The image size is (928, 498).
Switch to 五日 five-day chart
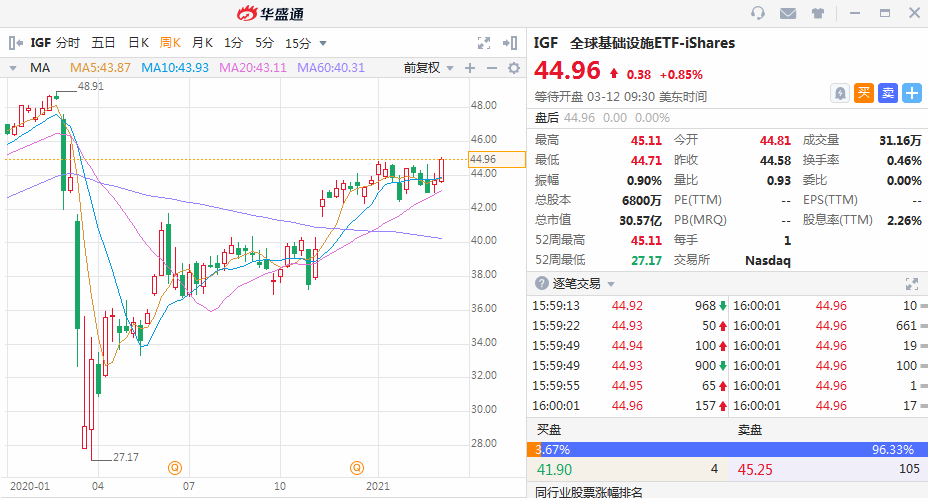(103, 43)
